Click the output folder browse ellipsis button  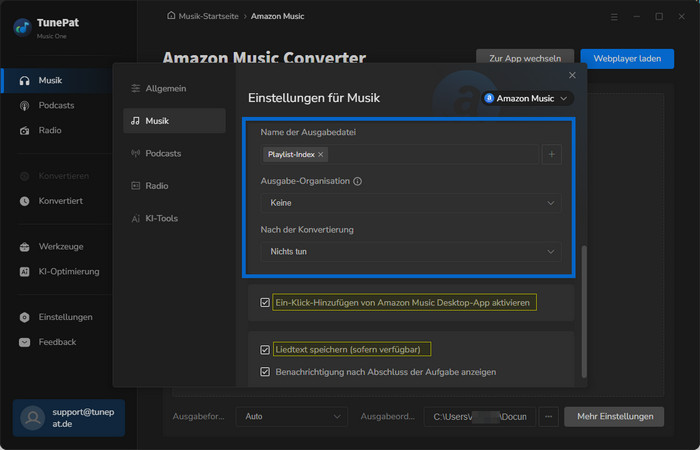tap(549, 417)
